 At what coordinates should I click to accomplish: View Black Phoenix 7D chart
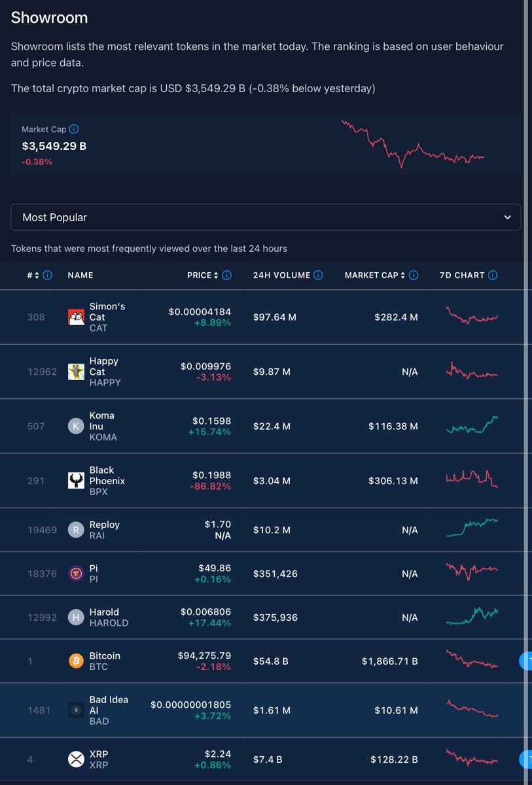tap(472, 478)
